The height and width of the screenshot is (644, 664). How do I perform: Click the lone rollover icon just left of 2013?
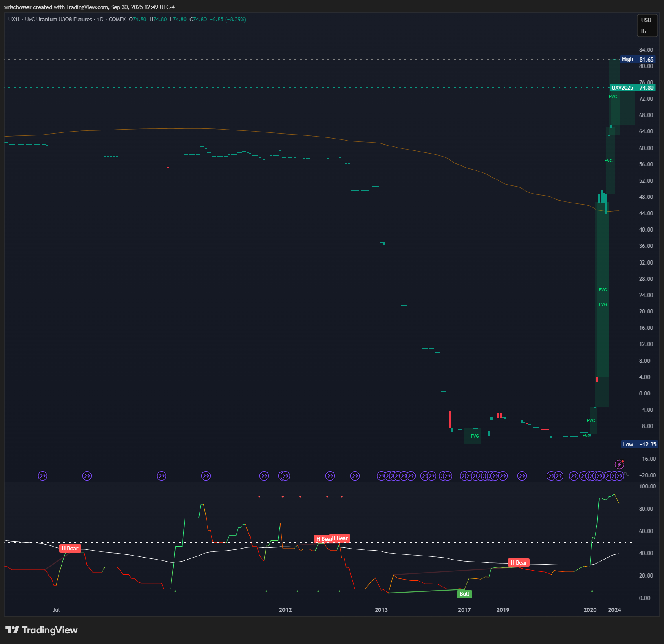click(x=355, y=476)
